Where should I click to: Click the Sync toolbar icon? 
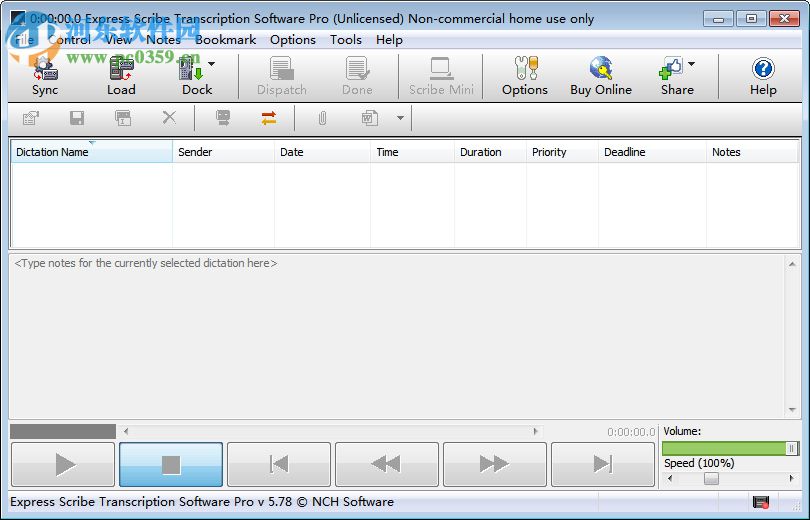45,75
